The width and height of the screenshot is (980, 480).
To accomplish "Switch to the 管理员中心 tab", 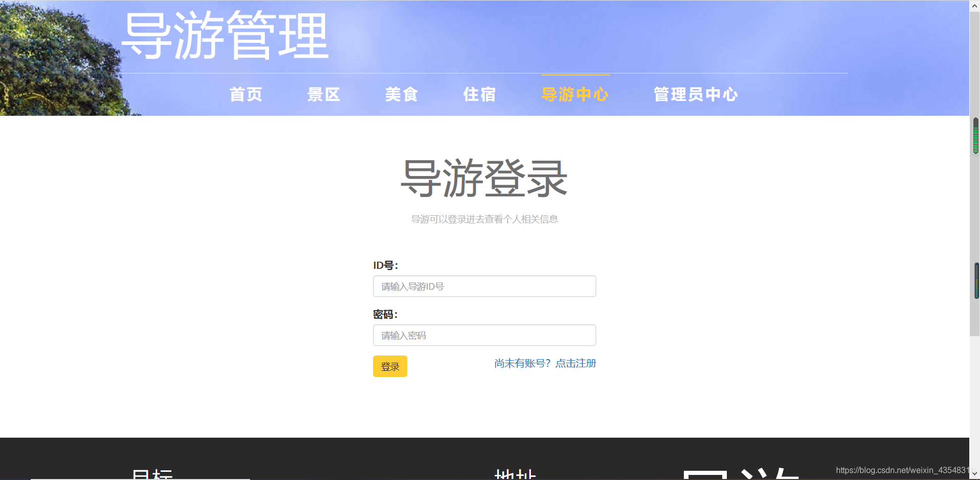I will pyautogui.click(x=695, y=94).
